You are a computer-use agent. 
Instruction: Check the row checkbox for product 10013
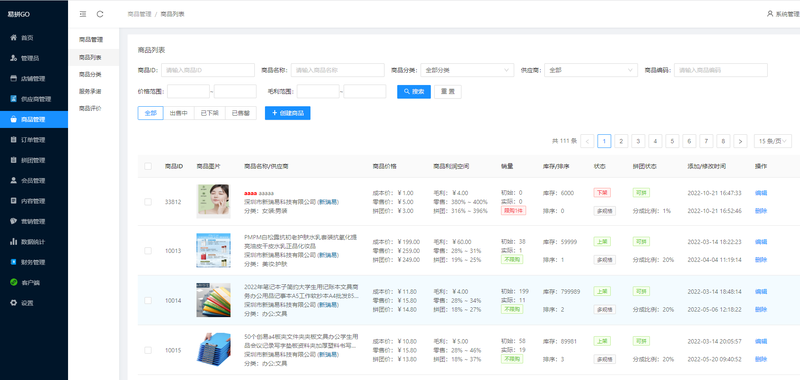[148, 251]
